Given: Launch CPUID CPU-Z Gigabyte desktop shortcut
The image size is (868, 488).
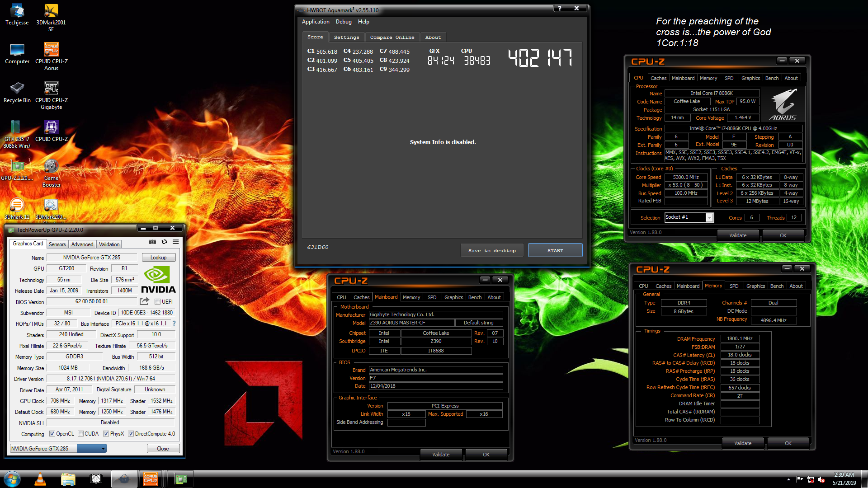Looking at the screenshot, I should tap(51, 95).
